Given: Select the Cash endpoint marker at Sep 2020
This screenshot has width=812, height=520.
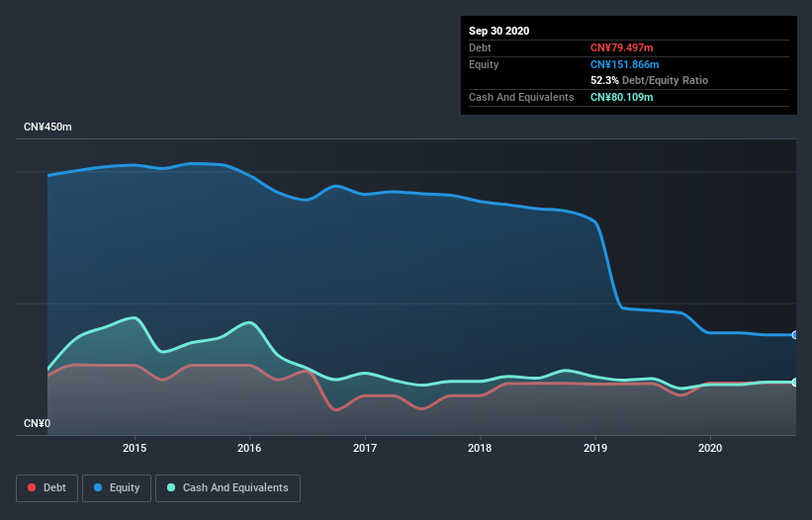Looking at the screenshot, I should [795, 382].
